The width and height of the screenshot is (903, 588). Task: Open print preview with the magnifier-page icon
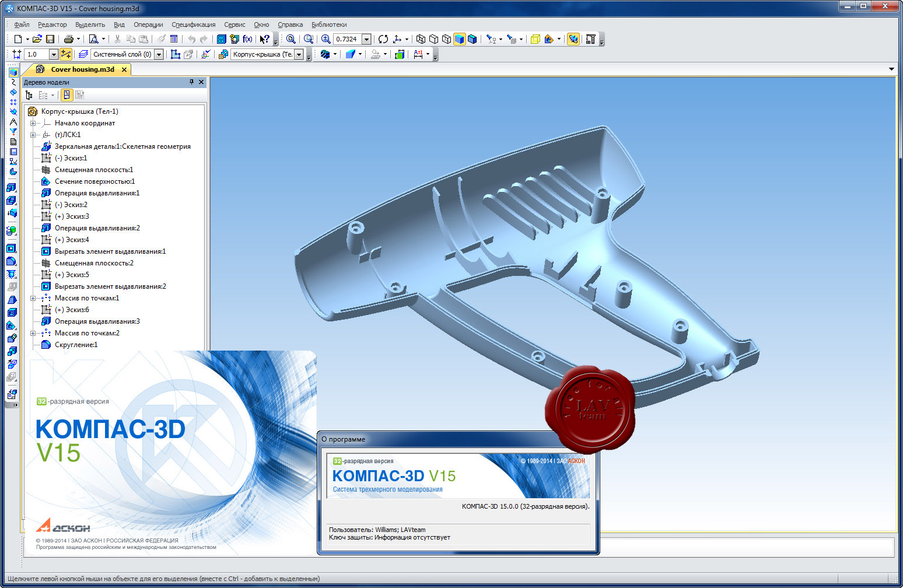[x=93, y=39]
